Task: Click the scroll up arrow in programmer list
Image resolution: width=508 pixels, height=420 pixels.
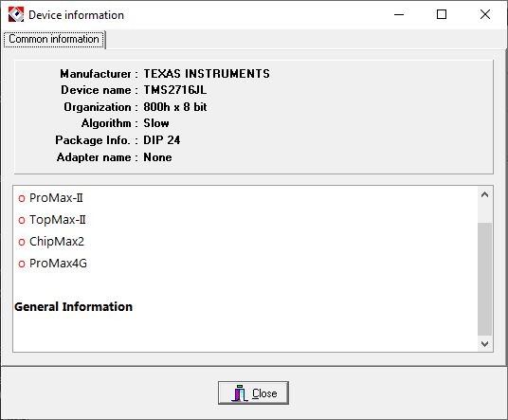Action: click(484, 194)
